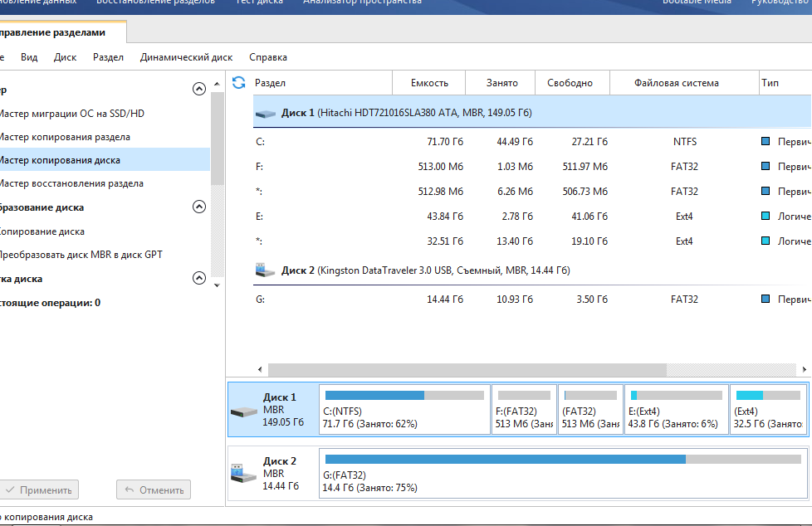Screen dimensions: 812x526
Task: Select Преобразовать диск MBR в диск GPT
Action: (81, 255)
